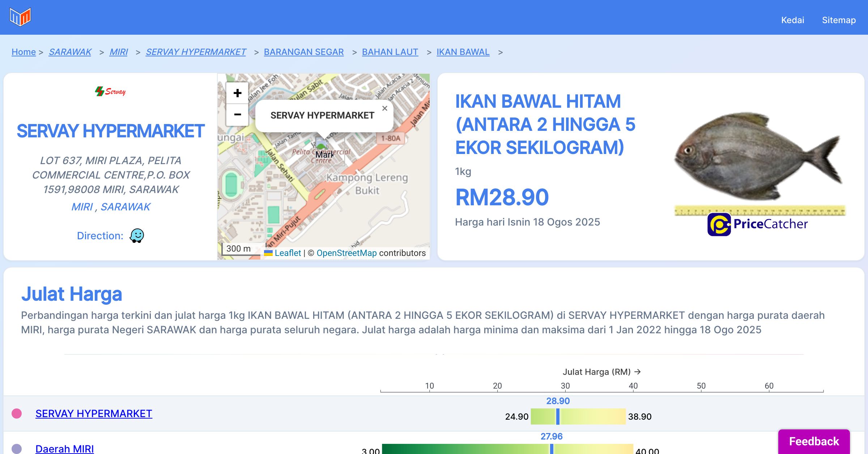
Task: Zoom in on the map
Action: [x=237, y=93]
